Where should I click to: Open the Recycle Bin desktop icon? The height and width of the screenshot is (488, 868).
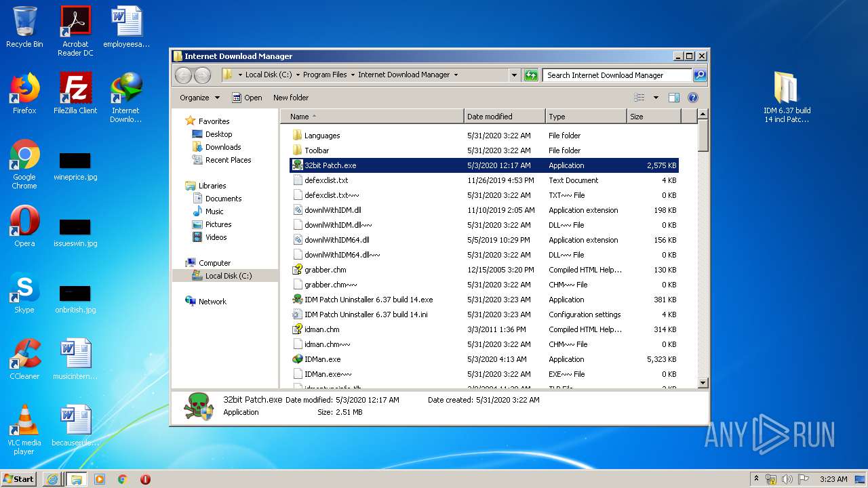24,27
